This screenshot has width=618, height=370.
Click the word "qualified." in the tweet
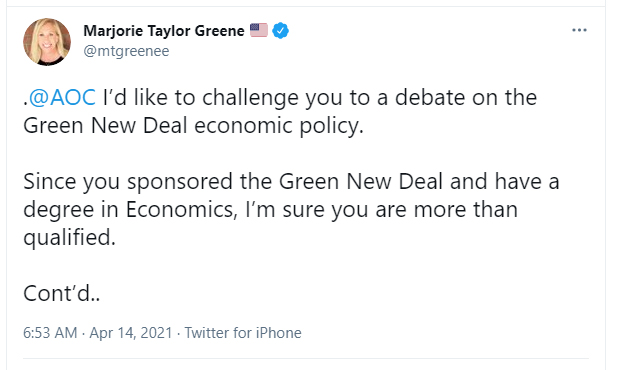pyautogui.click(x=69, y=238)
